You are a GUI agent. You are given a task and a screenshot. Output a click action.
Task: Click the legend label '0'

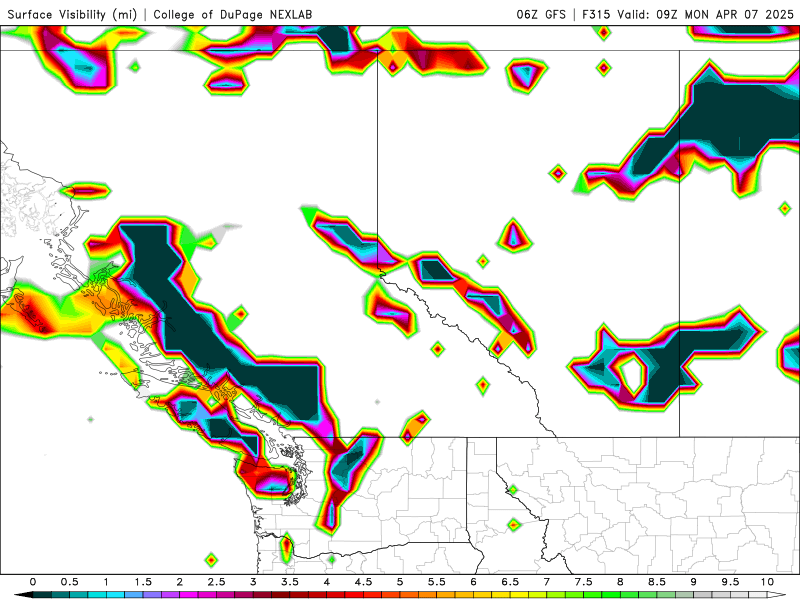tap(33, 582)
